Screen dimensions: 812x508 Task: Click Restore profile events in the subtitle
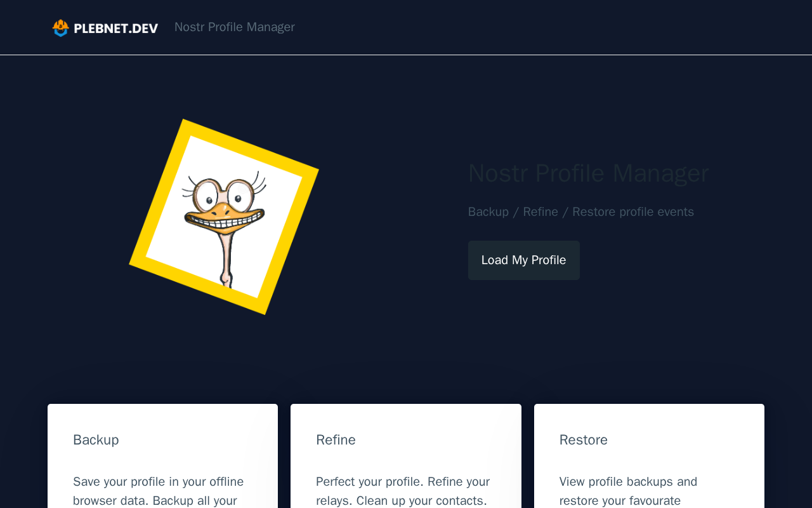(632, 212)
